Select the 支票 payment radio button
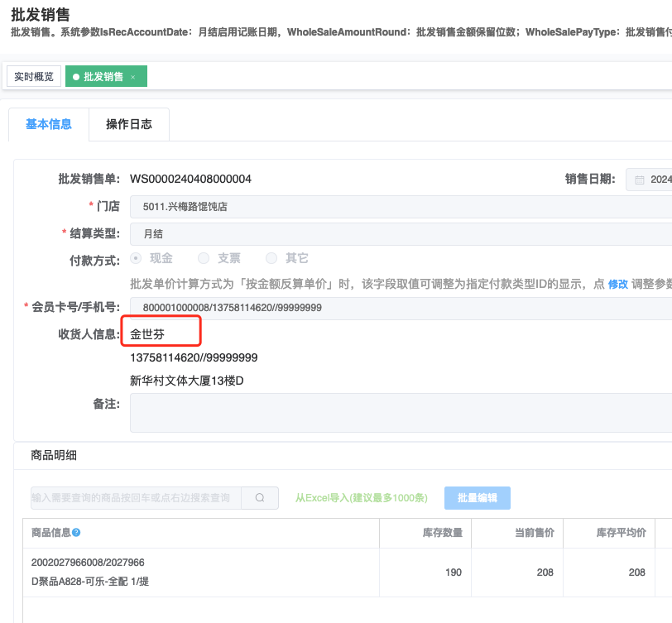 pos(204,258)
